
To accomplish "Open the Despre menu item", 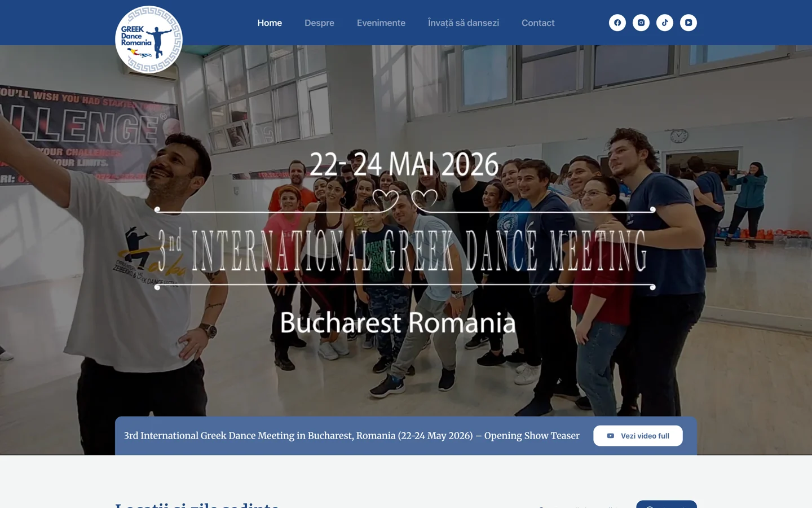I will pyautogui.click(x=319, y=23).
